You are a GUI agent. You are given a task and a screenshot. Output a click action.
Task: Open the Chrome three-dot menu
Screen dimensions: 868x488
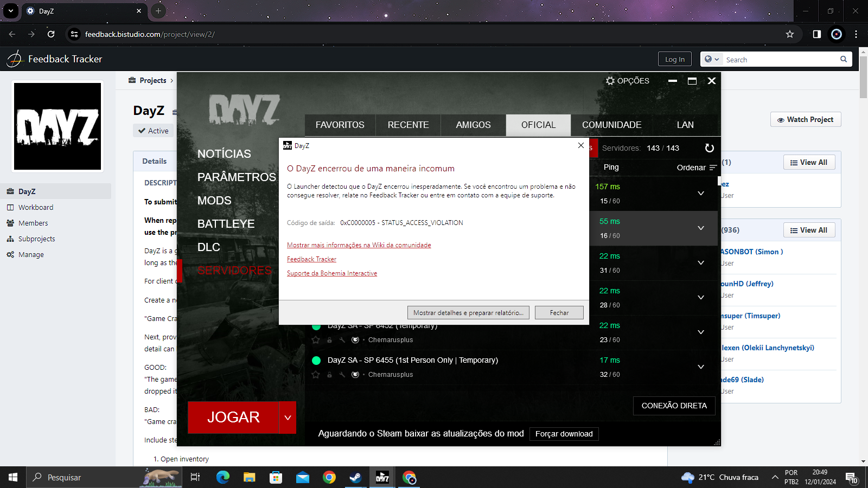click(x=856, y=34)
